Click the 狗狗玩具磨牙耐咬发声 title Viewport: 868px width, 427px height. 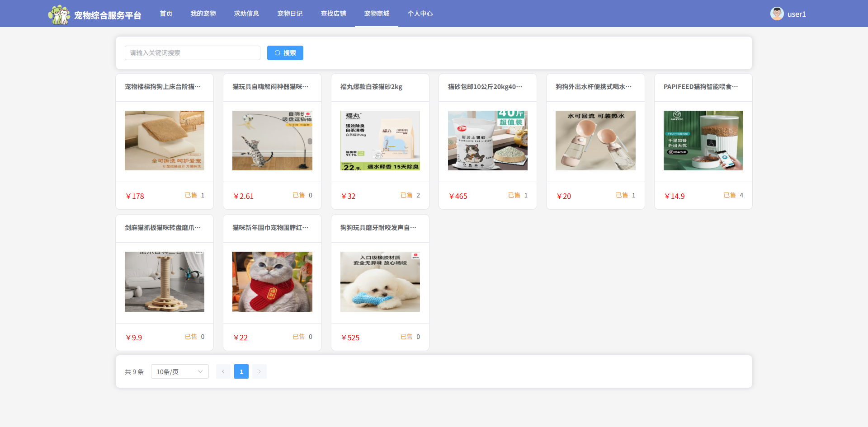click(378, 228)
